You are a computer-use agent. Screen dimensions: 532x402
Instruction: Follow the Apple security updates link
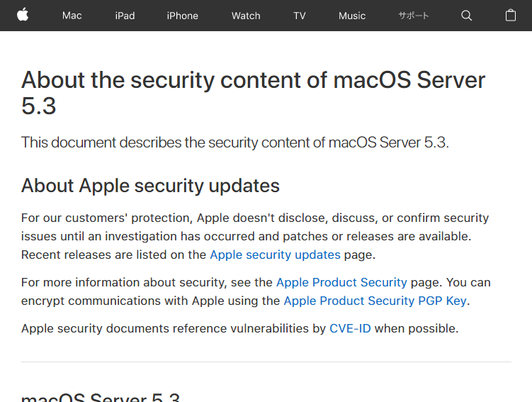[x=275, y=255]
